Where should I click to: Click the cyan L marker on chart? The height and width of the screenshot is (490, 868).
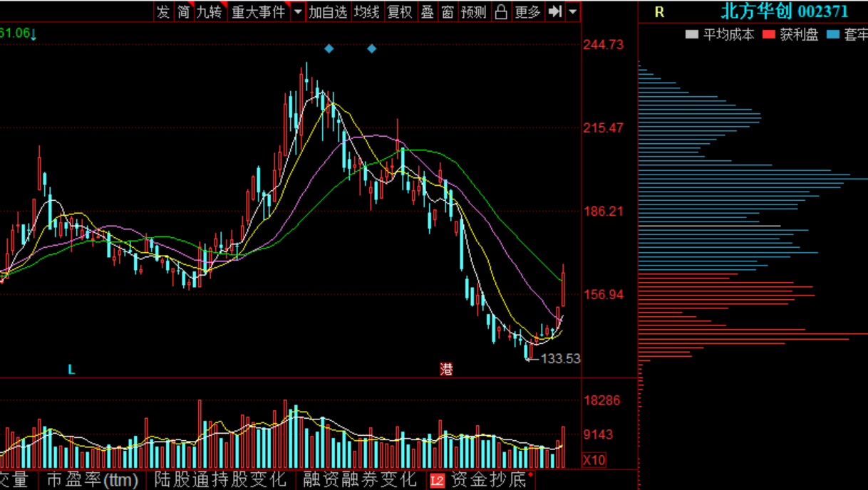click(x=71, y=369)
